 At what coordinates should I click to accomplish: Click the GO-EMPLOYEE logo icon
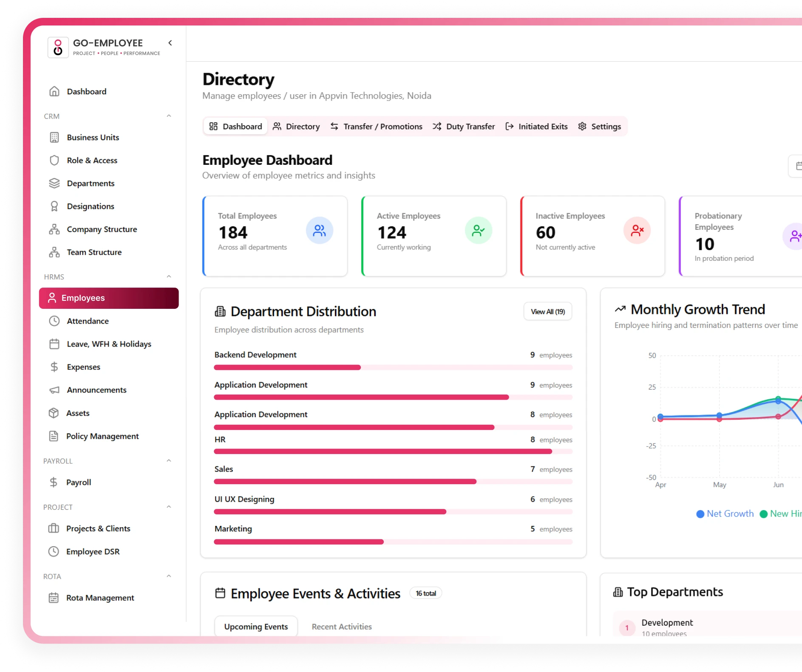coord(58,47)
